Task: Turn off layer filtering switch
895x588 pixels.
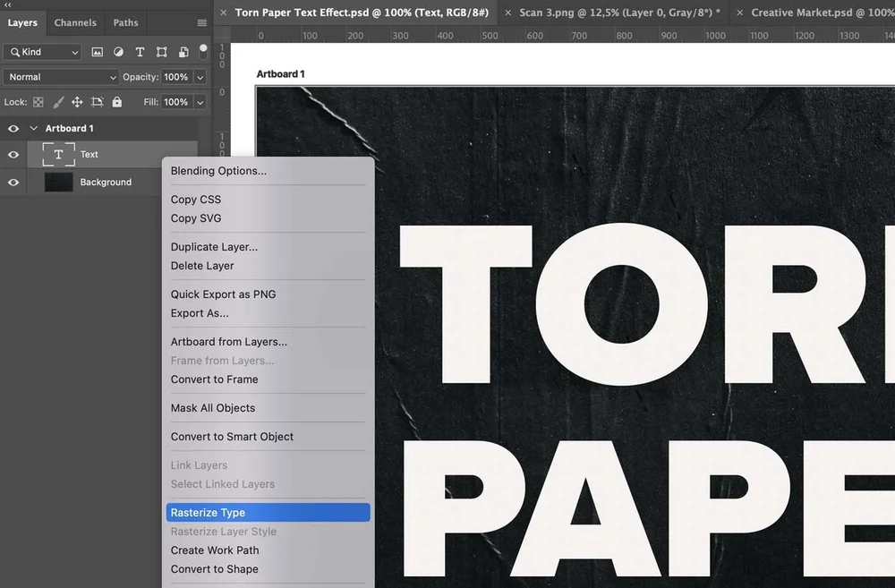Action: click(x=202, y=52)
